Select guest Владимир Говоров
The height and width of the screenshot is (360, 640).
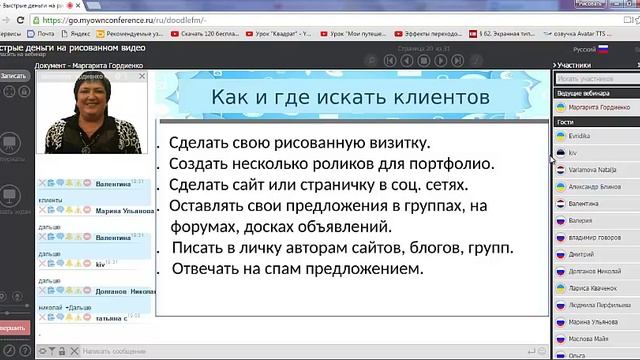[x=597, y=237]
